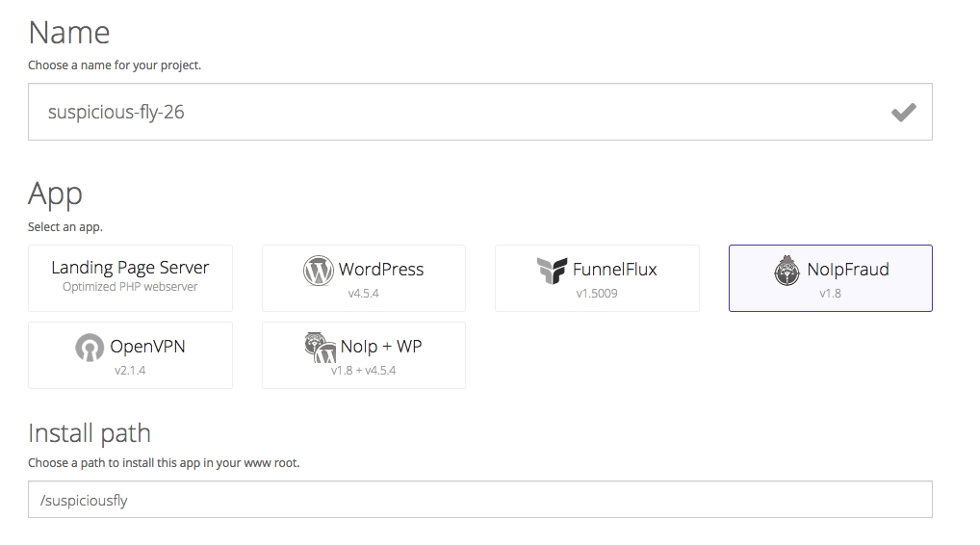The height and width of the screenshot is (545, 980).
Task: Click the install path field /suspiciousfly
Action: pyautogui.click(x=479, y=500)
